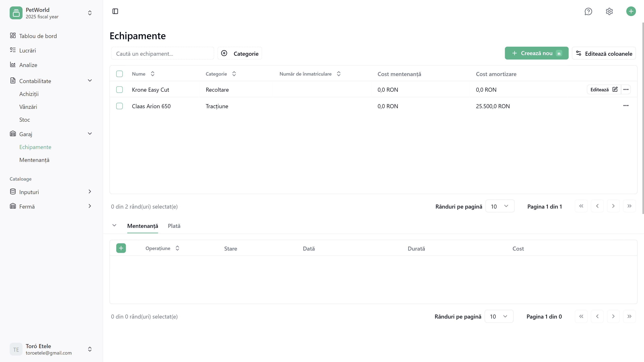Click Tablou de bord dashboard icon
The width and height of the screenshot is (644, 362).
tap(13, 36)
